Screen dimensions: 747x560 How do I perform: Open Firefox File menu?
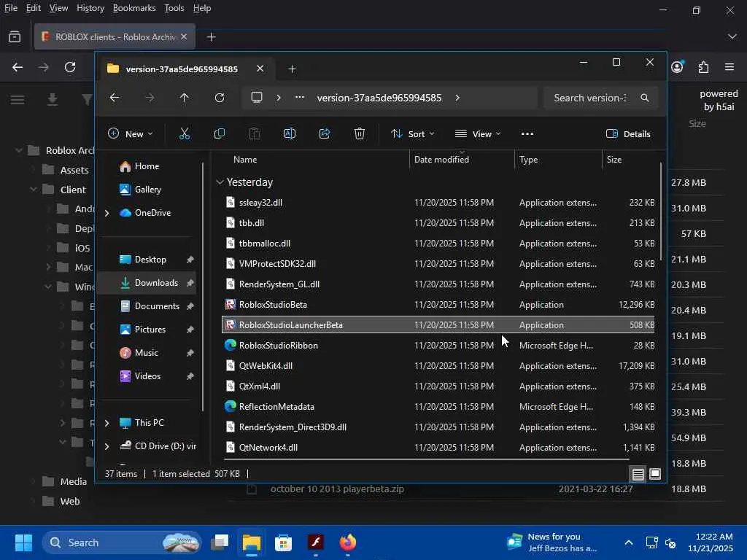click(10, 8)
